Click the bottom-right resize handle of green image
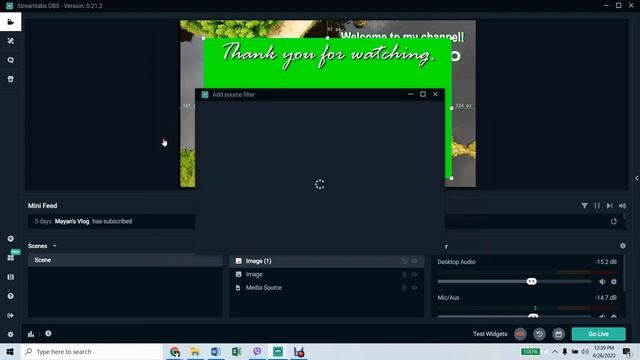This screenshot has width=640, height=360. pos(451,178)
